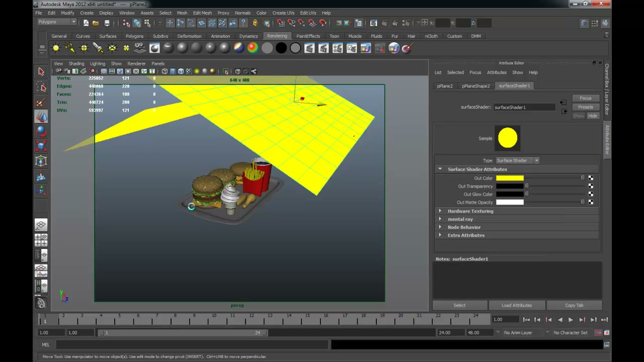This screenshot has height=362, width=644.
Task: Click the Select button at panel bottom
Action: coord(460,305)
